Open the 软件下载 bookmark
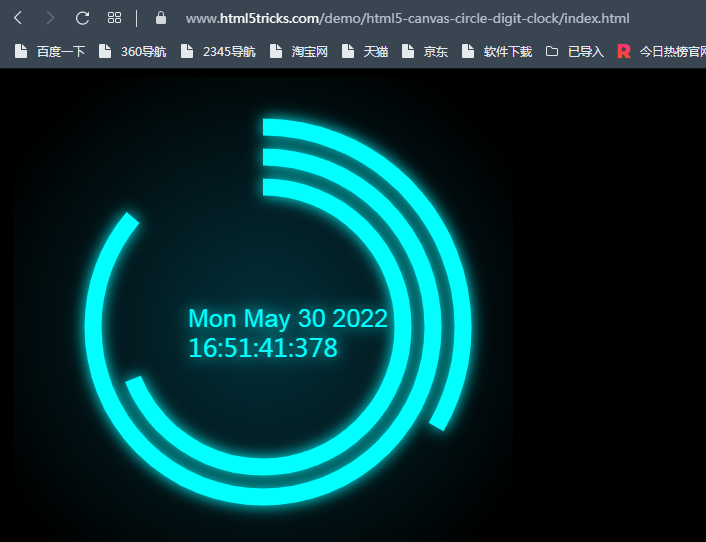This screenshot has height=542, width=706. point(497,51)
